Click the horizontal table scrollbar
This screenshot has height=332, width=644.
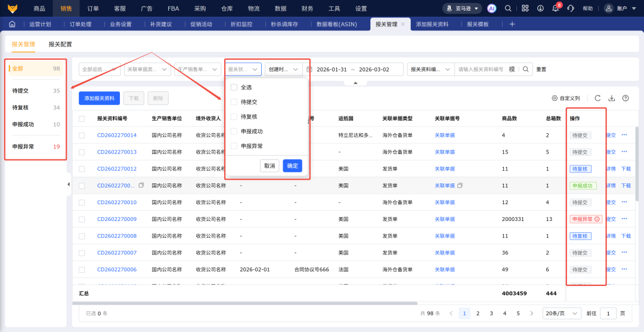pyautogui.click(x=245, y=303)
